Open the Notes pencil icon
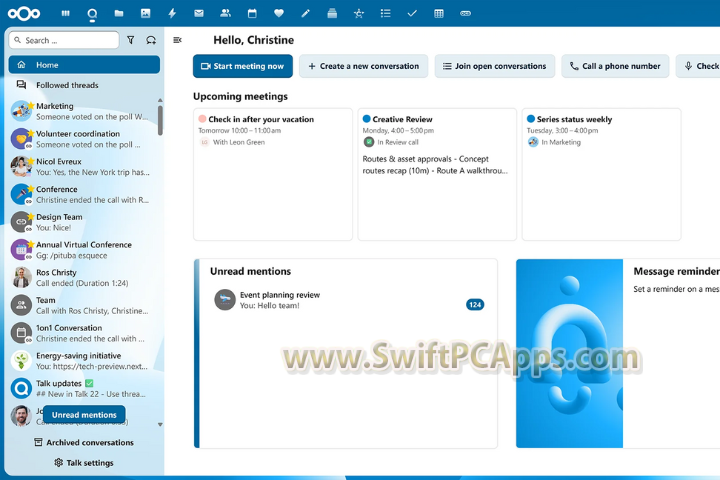The image size is (720, 480). click(x=305, y=13)
